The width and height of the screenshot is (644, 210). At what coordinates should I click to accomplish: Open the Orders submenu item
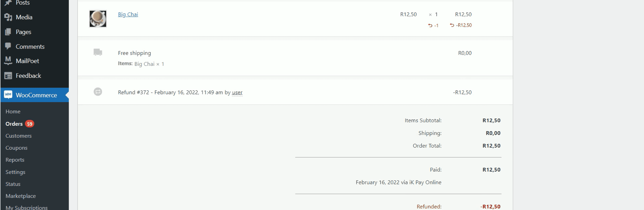pyautogui.click(x=14, y=124)
